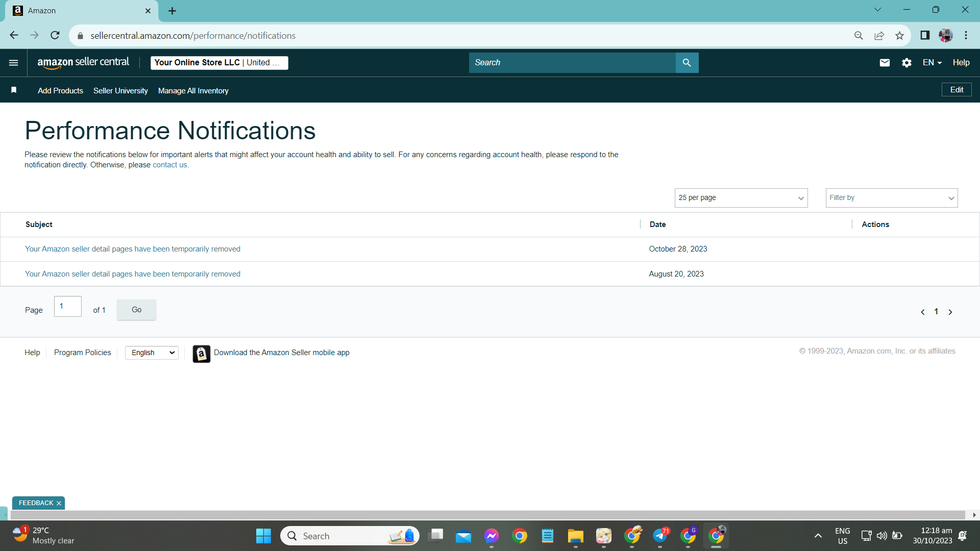Click the Edit button in the navigation bar
Viewport: 980px width, 551px height.
957,90
